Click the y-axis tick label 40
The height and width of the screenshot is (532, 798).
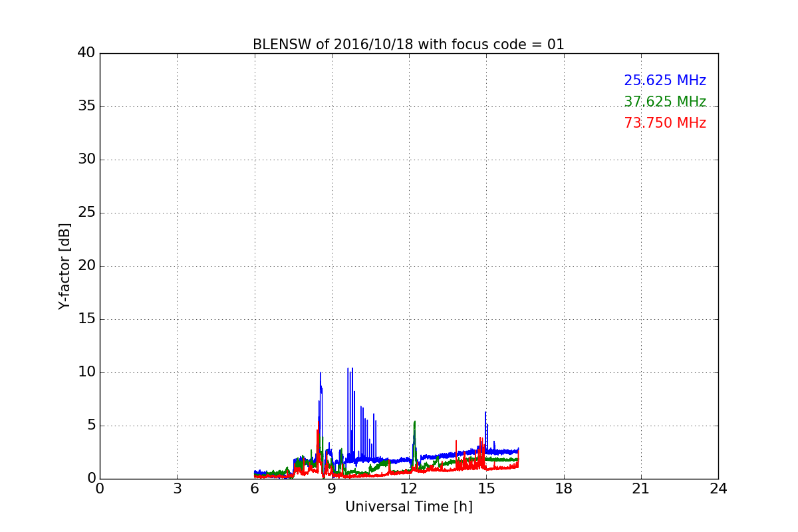click(x=86, y=53)
